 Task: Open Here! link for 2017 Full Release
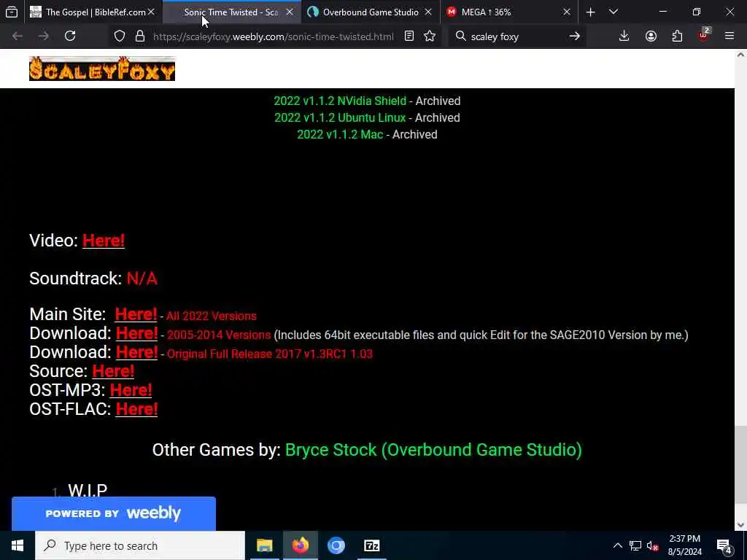136,352
